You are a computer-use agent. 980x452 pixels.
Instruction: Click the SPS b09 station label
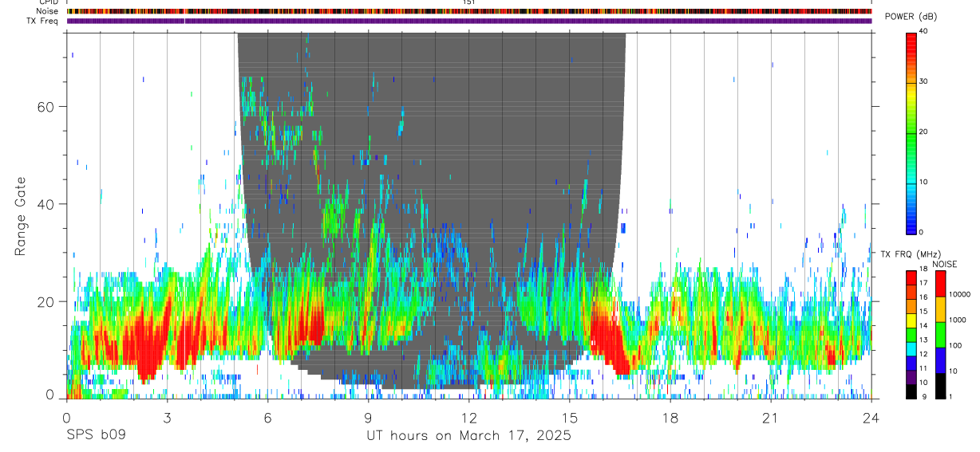[95, 436]
